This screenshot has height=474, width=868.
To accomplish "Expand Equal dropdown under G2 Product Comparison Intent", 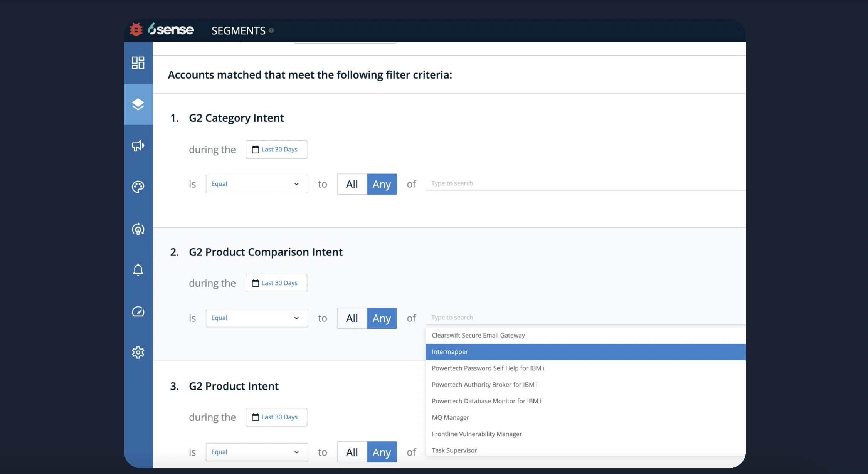I will (x=257, y=318).
